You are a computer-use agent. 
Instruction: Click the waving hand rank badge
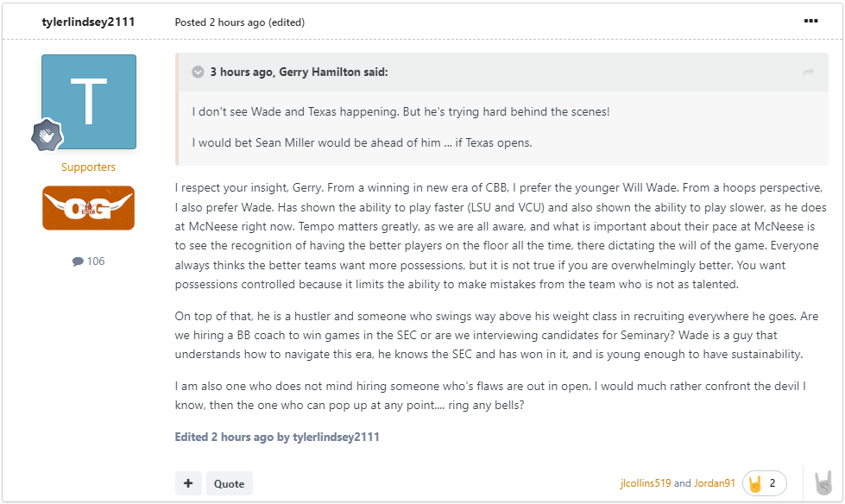(x=47, y=135)
